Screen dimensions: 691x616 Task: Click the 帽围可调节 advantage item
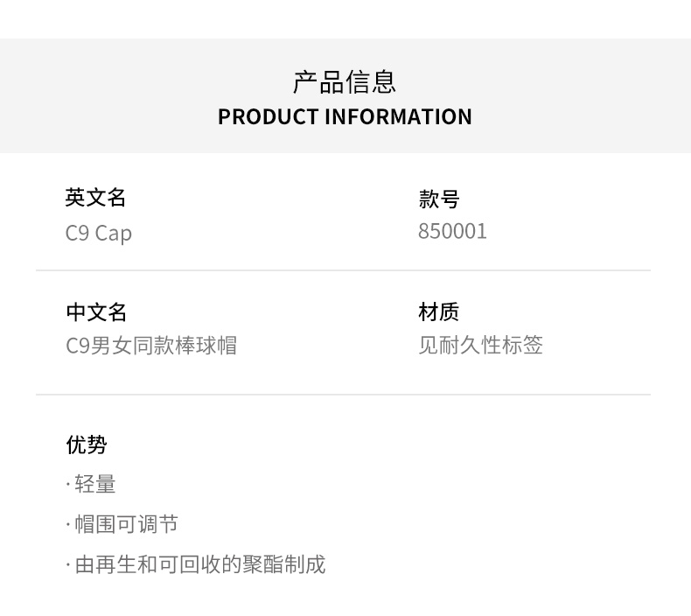pyautogui.click(x=126, y=524)
